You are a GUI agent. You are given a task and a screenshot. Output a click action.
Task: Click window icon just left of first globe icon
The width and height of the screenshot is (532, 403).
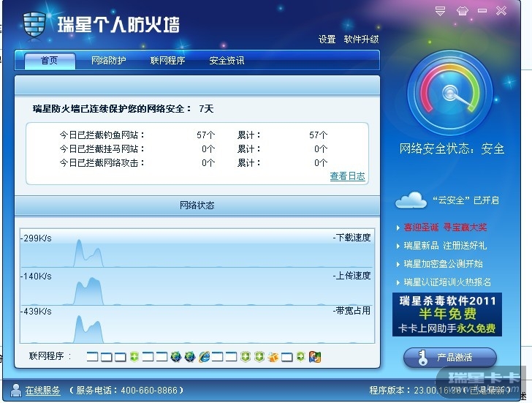(x=161, y=356)
